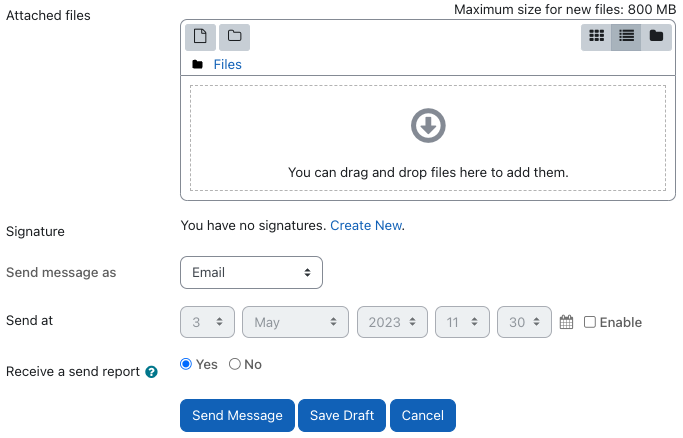Click the download arrow in drop zone

(x=428, y=125)
